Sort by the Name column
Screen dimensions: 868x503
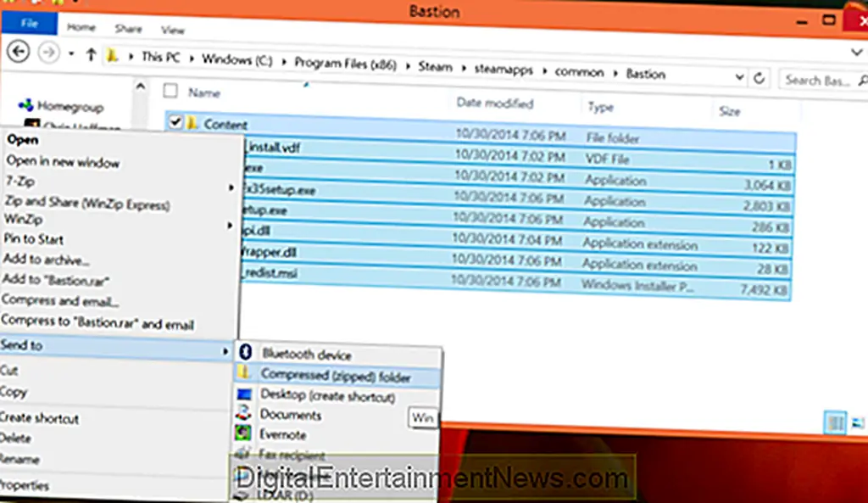tap(204, 92)
